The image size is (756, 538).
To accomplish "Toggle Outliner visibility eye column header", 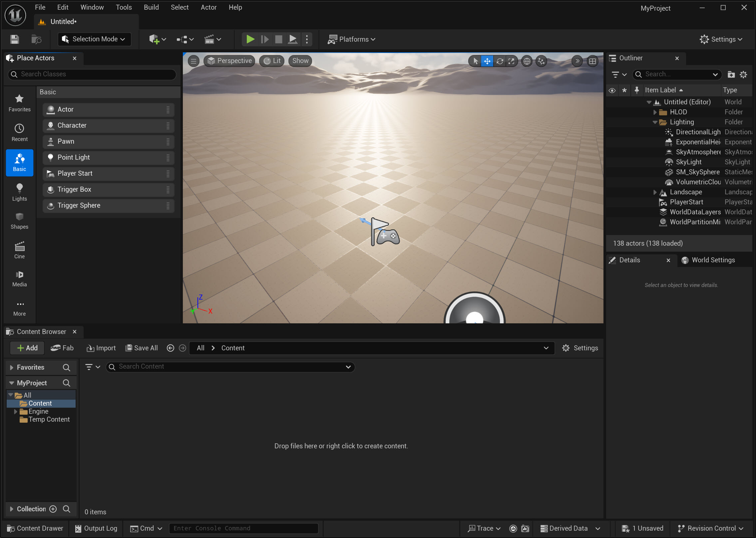I will (x=612, y=90).
